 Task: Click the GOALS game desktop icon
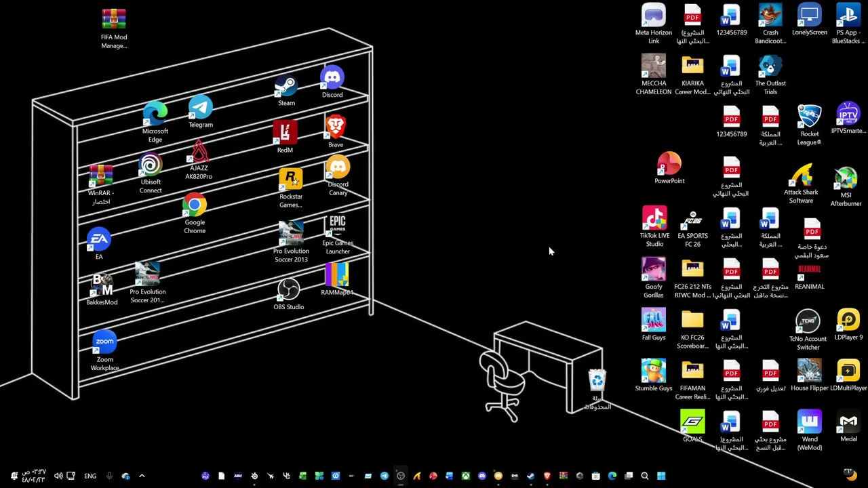click(692, 426)
